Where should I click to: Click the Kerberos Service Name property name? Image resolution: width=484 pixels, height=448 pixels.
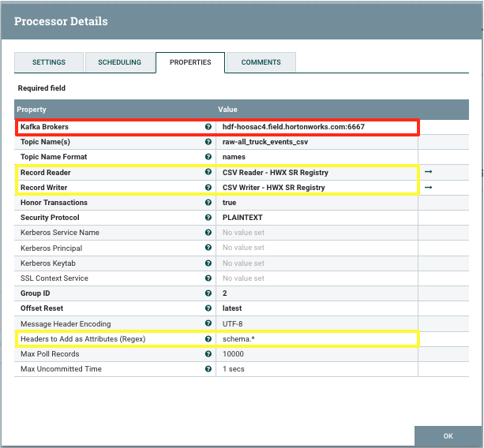60,233
